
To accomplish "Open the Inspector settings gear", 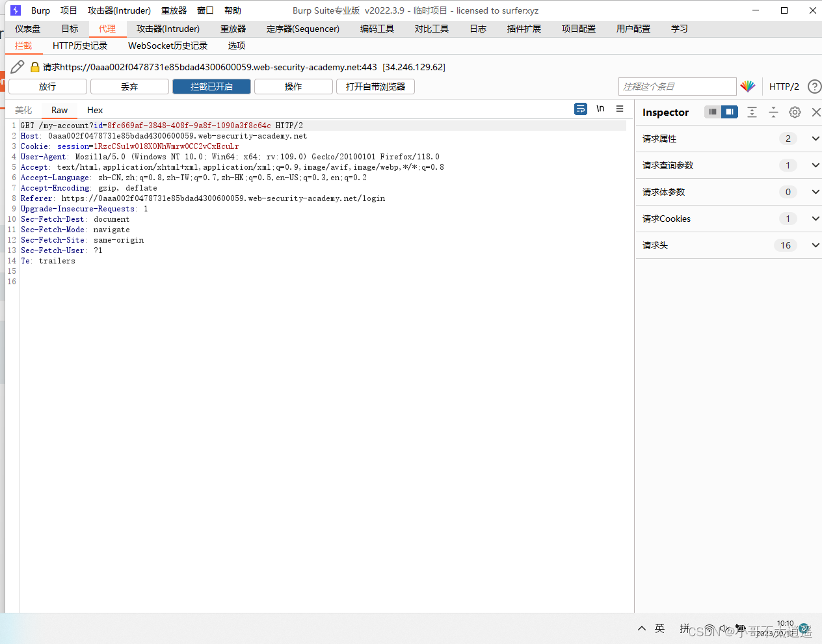I will (x=795, y=112).
